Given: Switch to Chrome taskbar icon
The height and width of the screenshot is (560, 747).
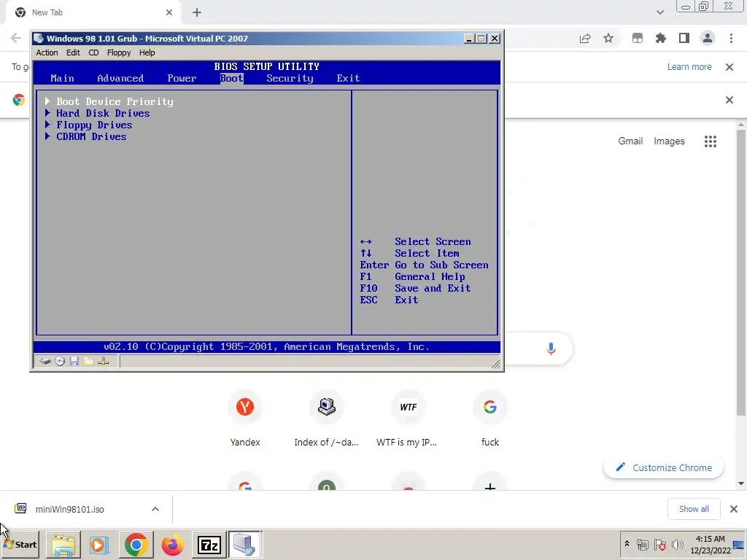Looking at the screenshot, I should pyautogui.click(x=136, y=545).
